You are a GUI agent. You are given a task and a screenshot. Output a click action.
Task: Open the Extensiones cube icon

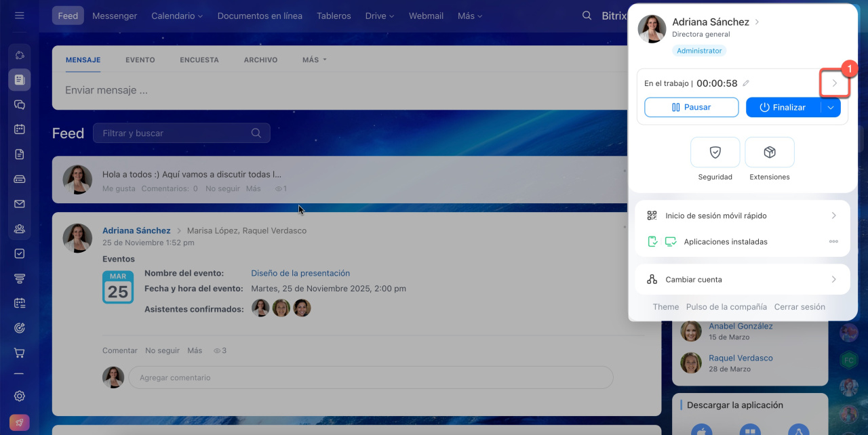pos(769,152)
